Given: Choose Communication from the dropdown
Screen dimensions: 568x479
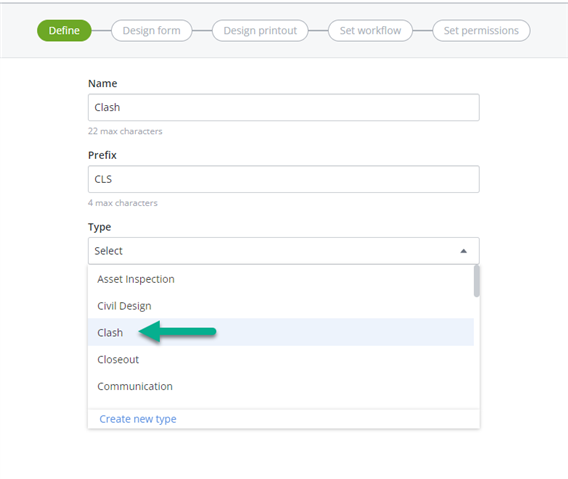Looking at the screenshot, I should [x=281, y=386].
